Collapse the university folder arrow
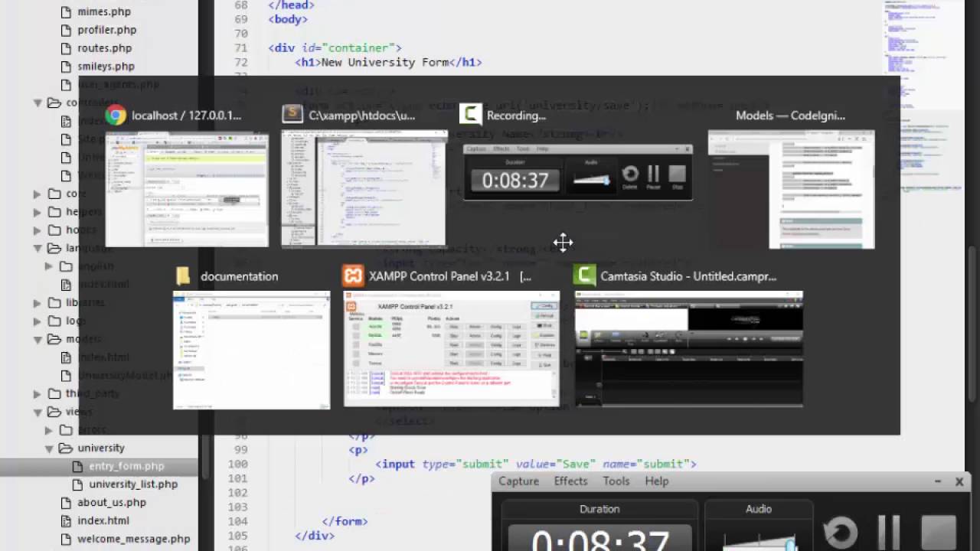980x551 pixels. (49, 448)
